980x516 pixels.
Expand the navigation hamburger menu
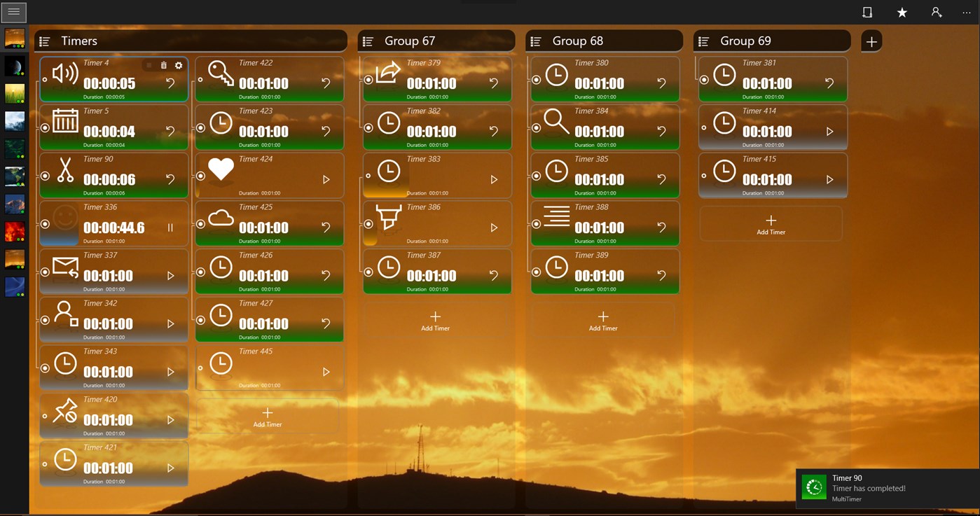pyautogui.click(x=14, y=12)
